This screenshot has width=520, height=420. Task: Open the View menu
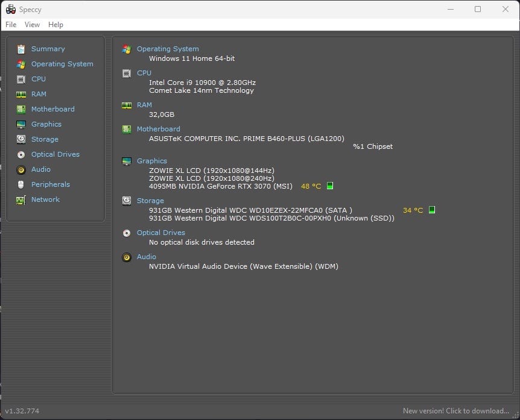click(32, 25)
